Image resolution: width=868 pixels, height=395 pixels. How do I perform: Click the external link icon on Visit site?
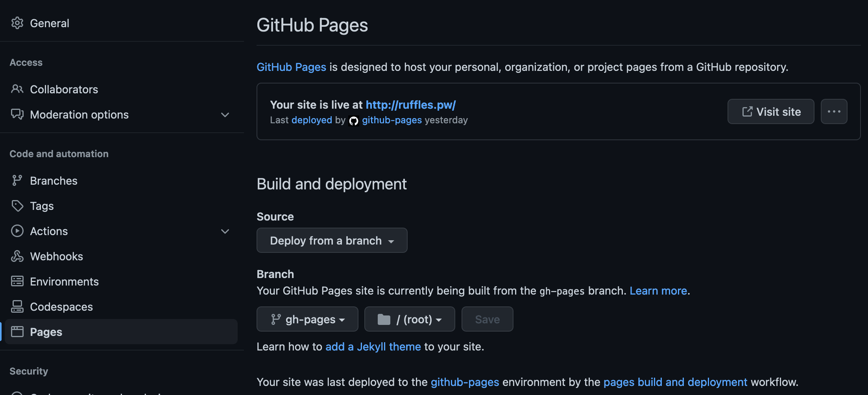[x=747, y=112]
